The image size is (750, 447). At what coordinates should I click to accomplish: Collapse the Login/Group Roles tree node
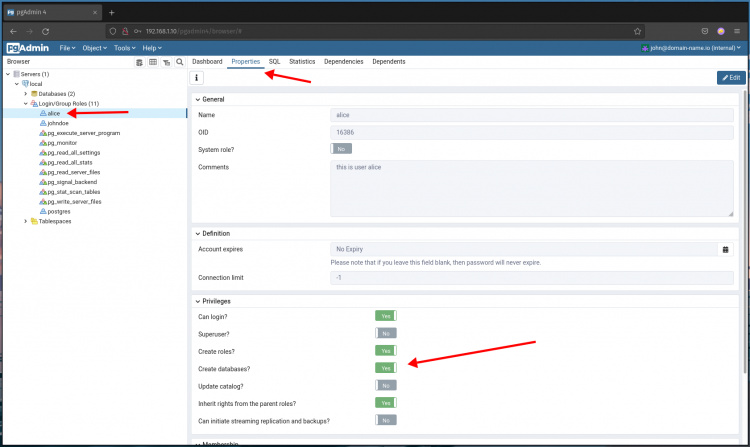[x=25, y=103]
